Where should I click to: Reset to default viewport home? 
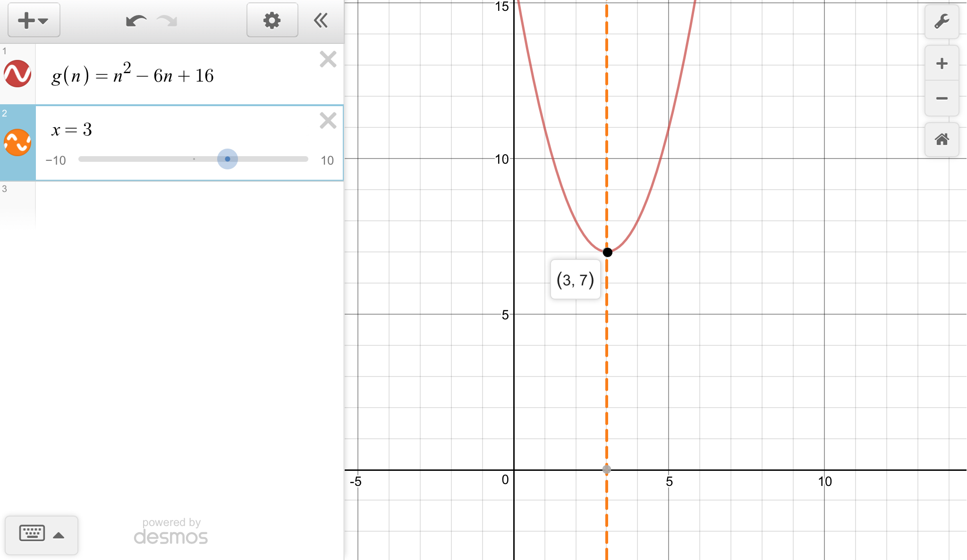tap(942, 140)
